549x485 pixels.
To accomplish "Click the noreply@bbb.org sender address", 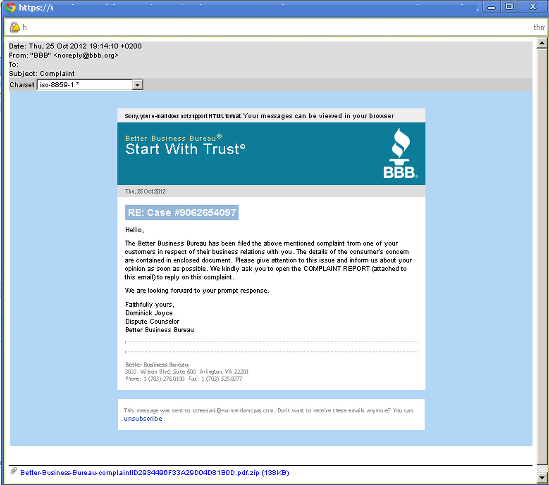I will pos(86,55).
